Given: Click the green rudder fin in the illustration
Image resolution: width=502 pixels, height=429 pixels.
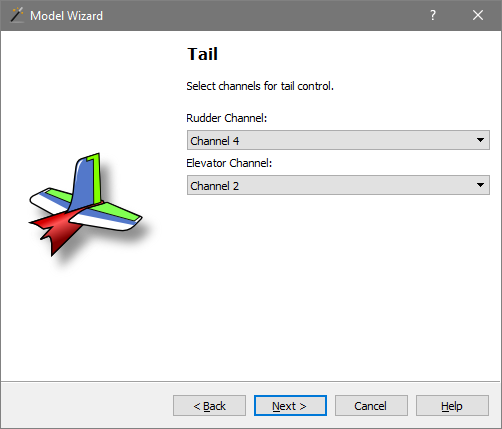Looking at the screenshot, I should 97,178.
